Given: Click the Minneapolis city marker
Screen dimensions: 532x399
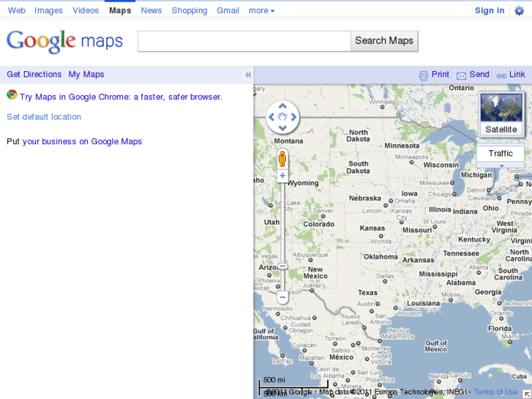Looking at the screenshot, I should (x=411, y=163).
